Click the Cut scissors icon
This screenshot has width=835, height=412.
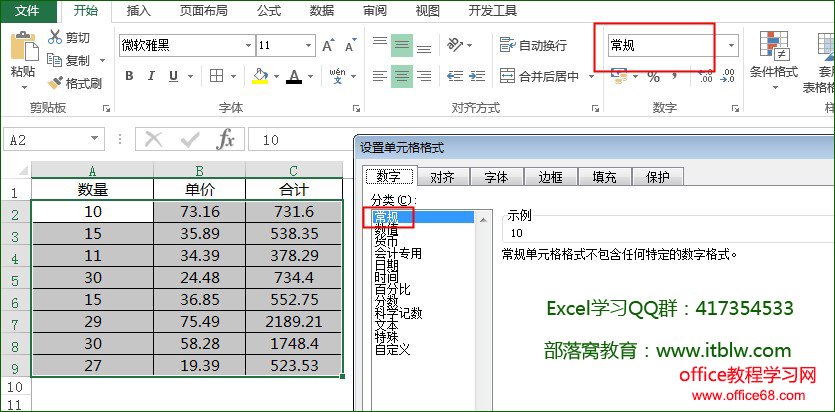tap(55, 37)
